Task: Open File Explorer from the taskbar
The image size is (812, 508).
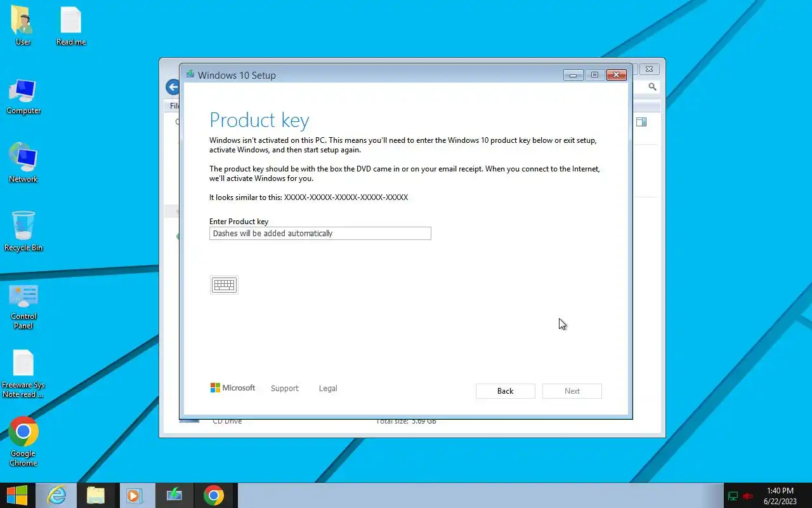Action: pyautogui.click(x=96, y=496)
